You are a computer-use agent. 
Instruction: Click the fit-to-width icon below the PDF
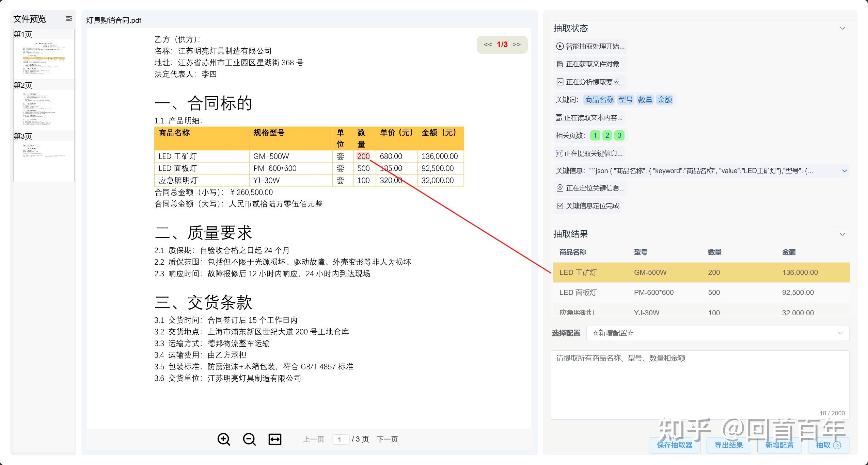pyautogui.click(x=275, y=439)
